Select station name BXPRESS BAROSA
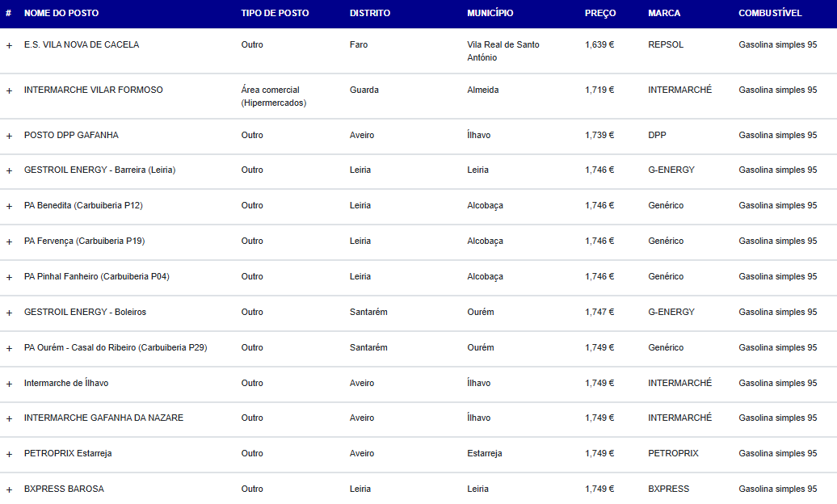The image size is (837, 504). point(64,489)
